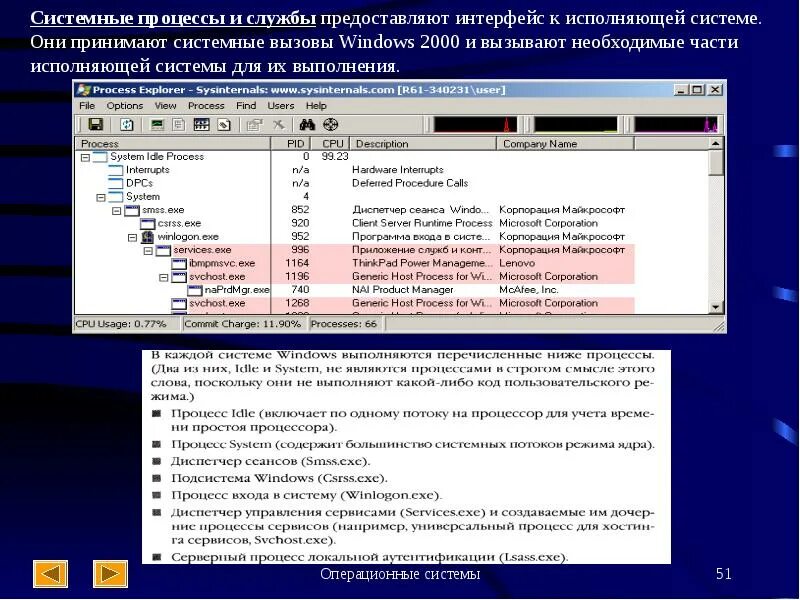The image size is (800, 600).
Task: Collapse the svchost.exe PID 1196 tree node
Action: point(164,278)
